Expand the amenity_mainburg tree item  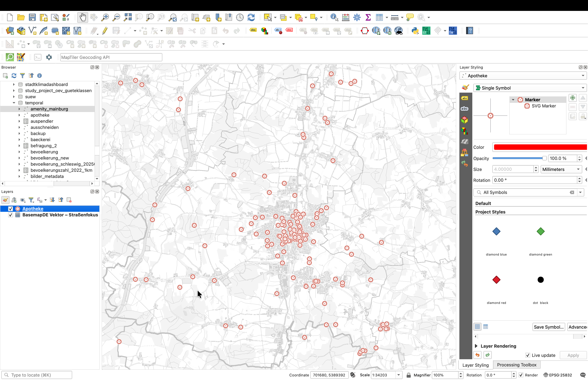(19, 109)
